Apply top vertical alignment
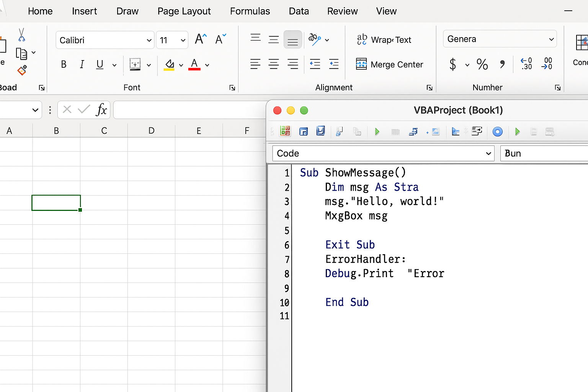This screenshot has width=588, height=392. (x=255, y=38)
